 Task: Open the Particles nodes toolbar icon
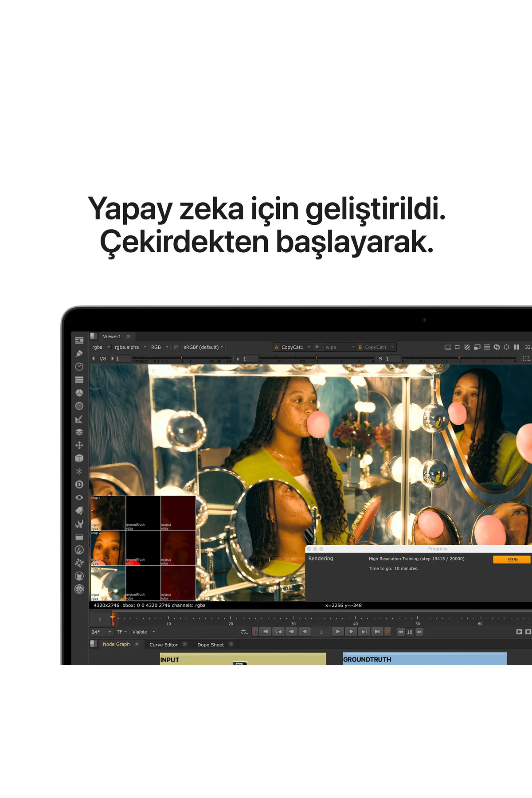pos(79,471)
